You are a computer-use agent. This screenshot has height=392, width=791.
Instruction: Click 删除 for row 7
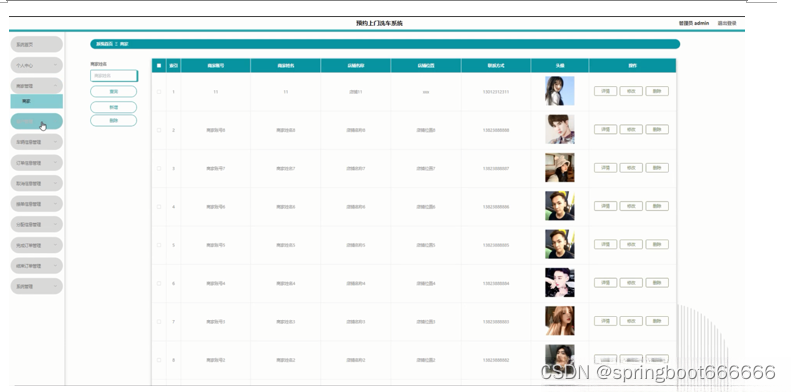tap(657, 321)
